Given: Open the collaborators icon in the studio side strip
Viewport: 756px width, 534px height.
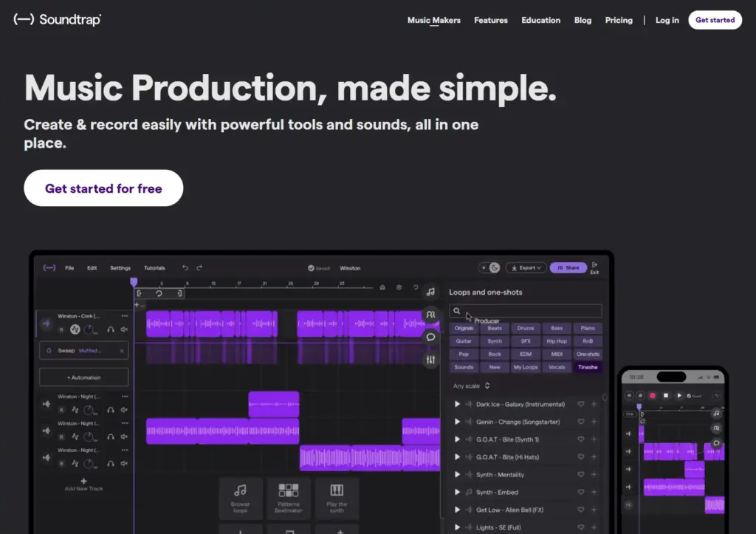Looking at the screenshot, I should (x=430, y=315).
